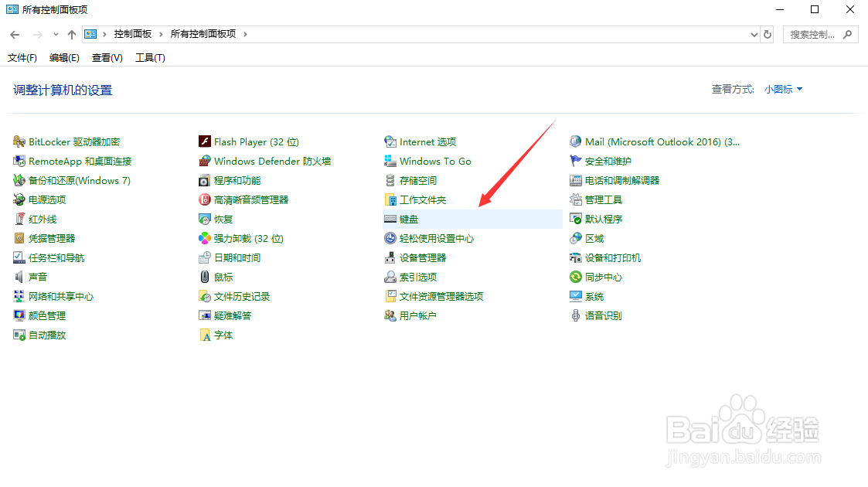868x487 pixels.
Task: Open the 编辑(E) menu
Action: pyautogui.click(x=64, y=57)
